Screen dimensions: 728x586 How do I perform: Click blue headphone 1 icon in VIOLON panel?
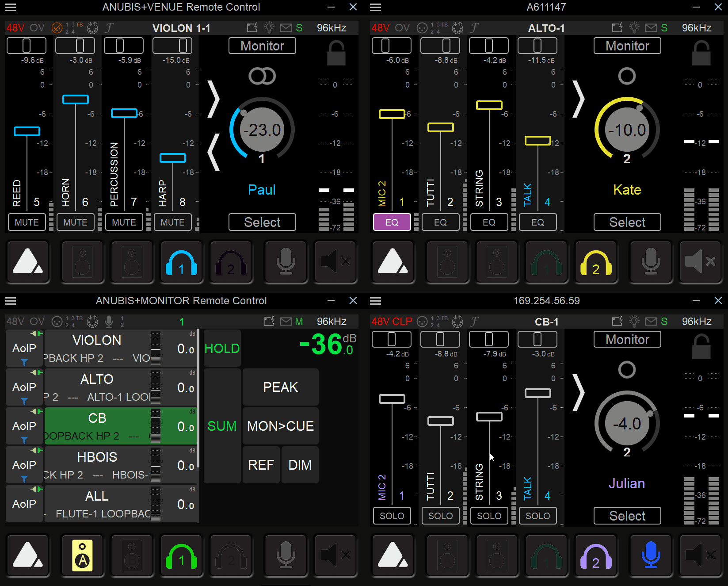pyautogui.click(x=181, y=263)
